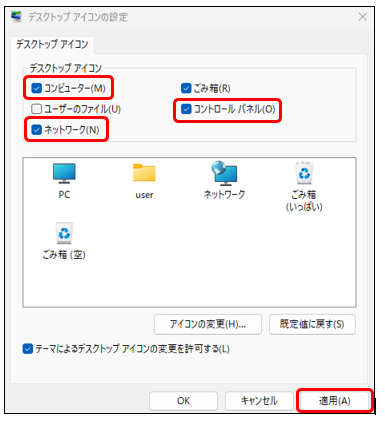Confirm with the OK button
The height and width of the screenshot is (421, 385).
[x=183, y=400]
